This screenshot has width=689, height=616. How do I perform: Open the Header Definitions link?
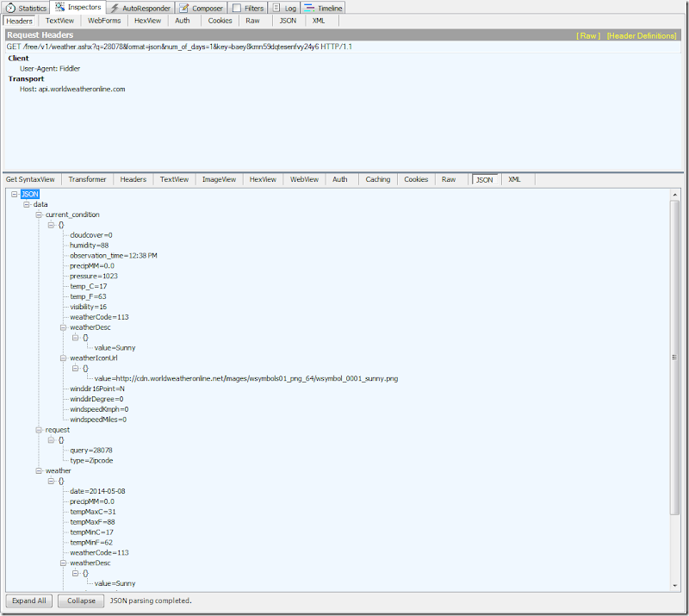coord(642,35)
